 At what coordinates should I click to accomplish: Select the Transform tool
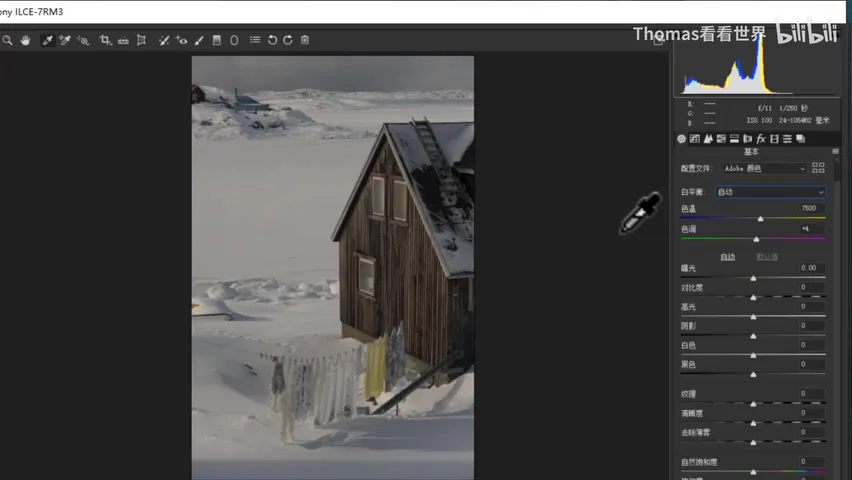(x=141, y=40)
